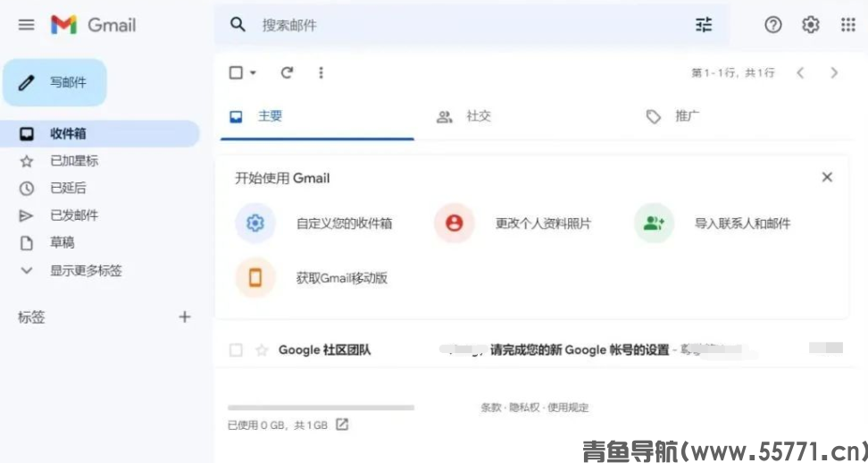Click the 导入联系人和邮件 link
This screenshot has height=463, width=868.
pos(743,223)
